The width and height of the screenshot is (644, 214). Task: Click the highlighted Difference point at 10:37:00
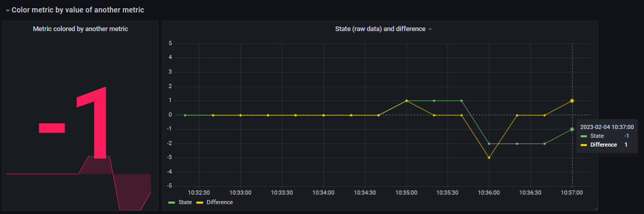coord(572,101)
